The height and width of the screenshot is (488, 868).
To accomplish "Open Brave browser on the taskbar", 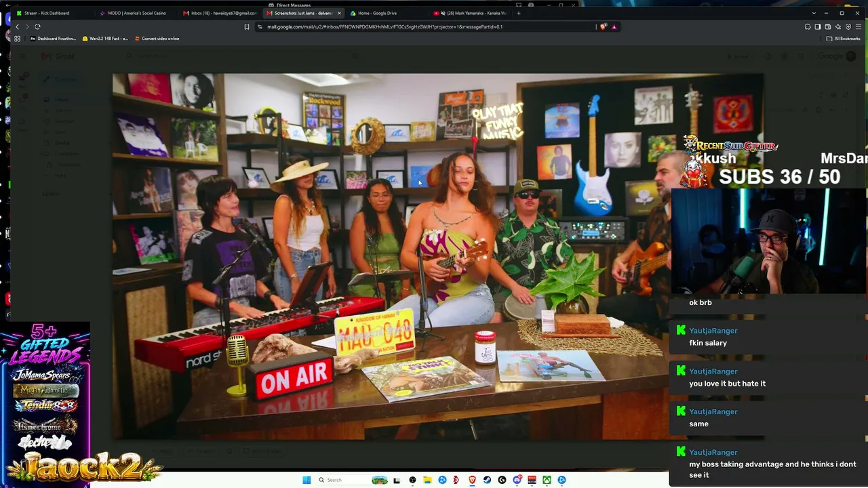I will click(472, 480).
